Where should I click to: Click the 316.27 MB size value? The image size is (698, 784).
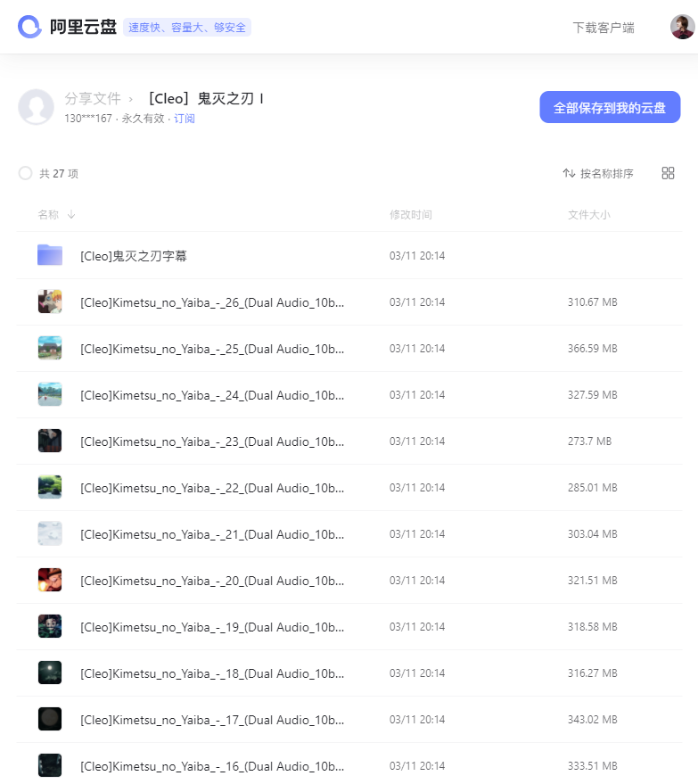tap(593, 673)
